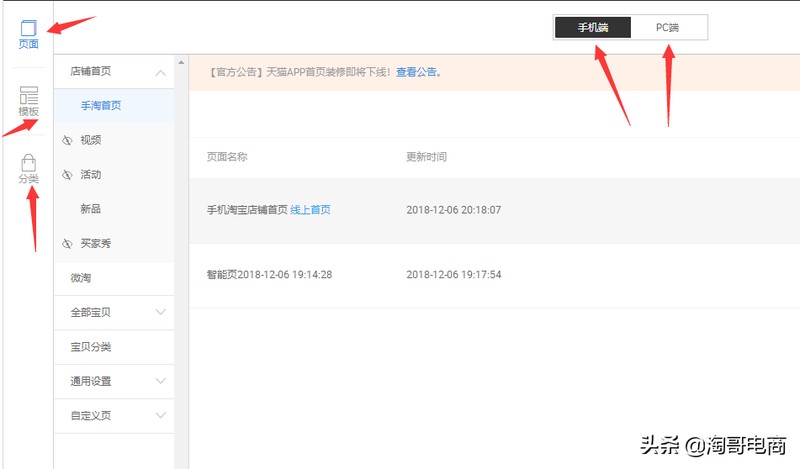Expand the 自定义页 section chevron
Viewport: 800px width, 469px height.
tap(160, 415)
